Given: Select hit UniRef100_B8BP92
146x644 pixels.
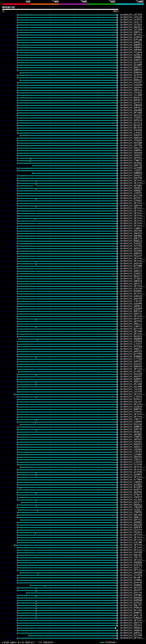Looking at the screenshot, I should [131, 70].
